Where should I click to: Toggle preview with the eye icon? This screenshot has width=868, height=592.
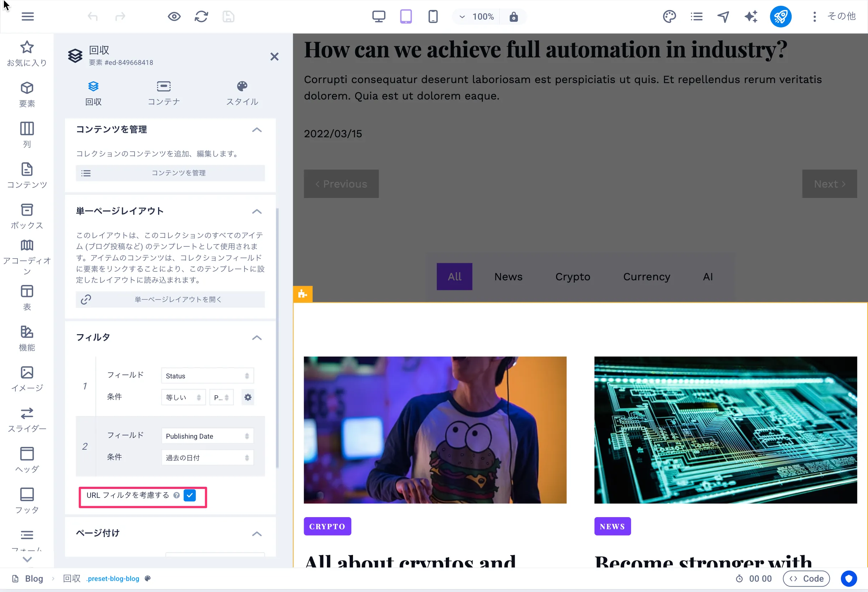[x=174, y=16]
